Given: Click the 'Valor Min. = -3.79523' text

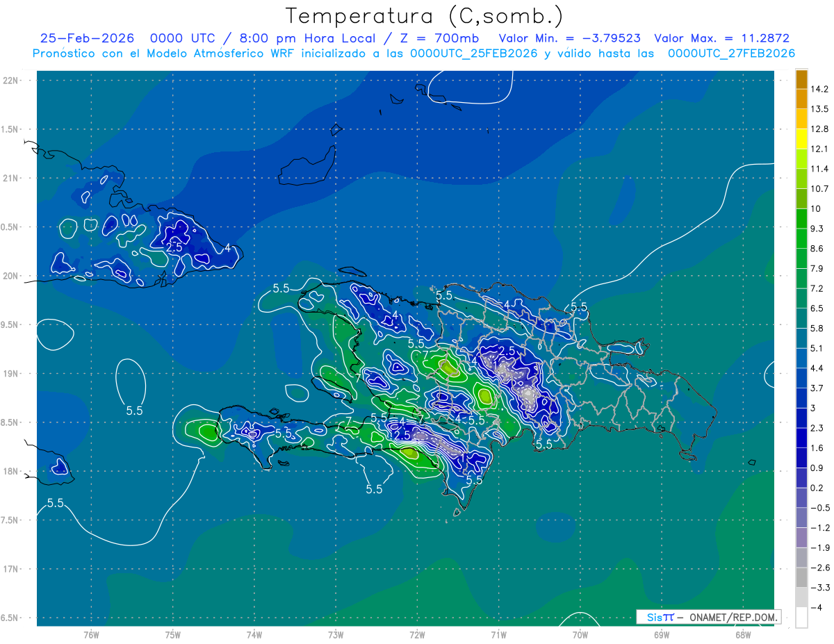Looking at the screenshot, I should [570, 38].
